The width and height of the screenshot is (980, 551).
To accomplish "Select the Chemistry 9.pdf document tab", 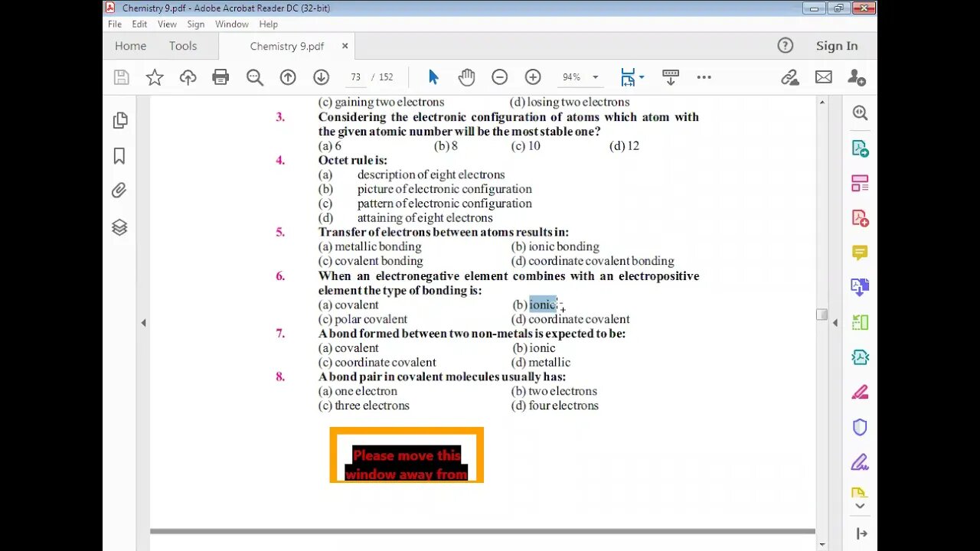I will (287, 46).
